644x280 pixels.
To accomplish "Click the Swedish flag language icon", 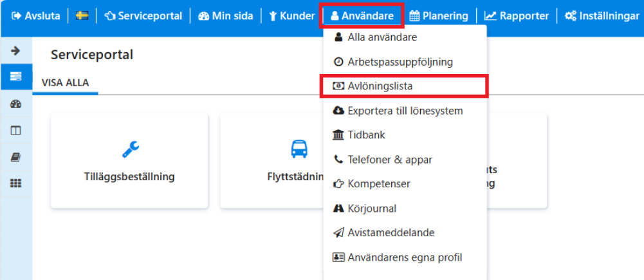I will (82, 16).
